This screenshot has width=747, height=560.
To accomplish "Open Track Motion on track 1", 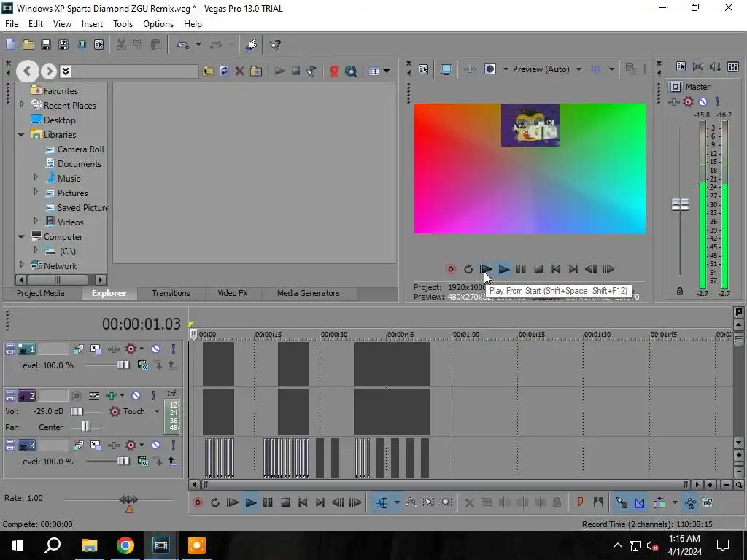I will 96,349.
